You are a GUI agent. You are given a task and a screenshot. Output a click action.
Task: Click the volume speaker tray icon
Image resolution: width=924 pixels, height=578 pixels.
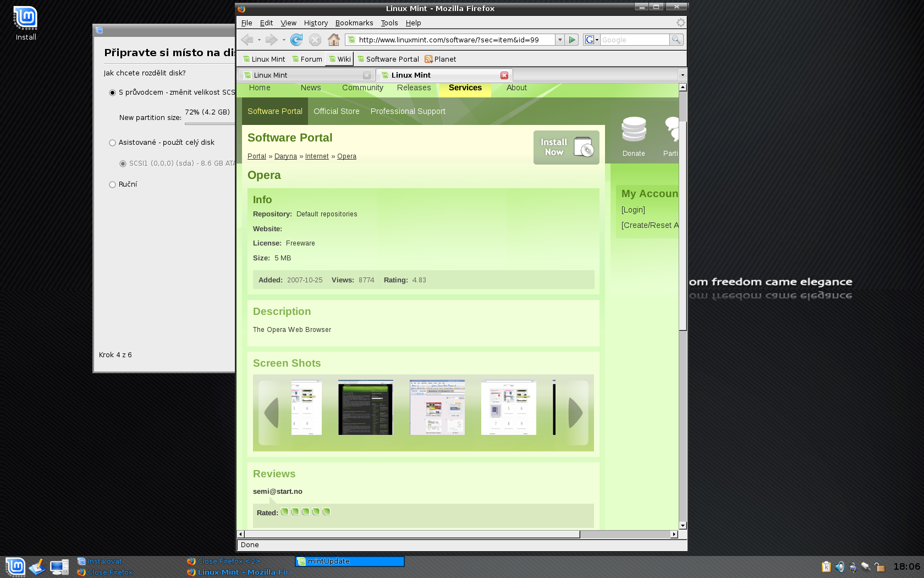pos(839,567)
